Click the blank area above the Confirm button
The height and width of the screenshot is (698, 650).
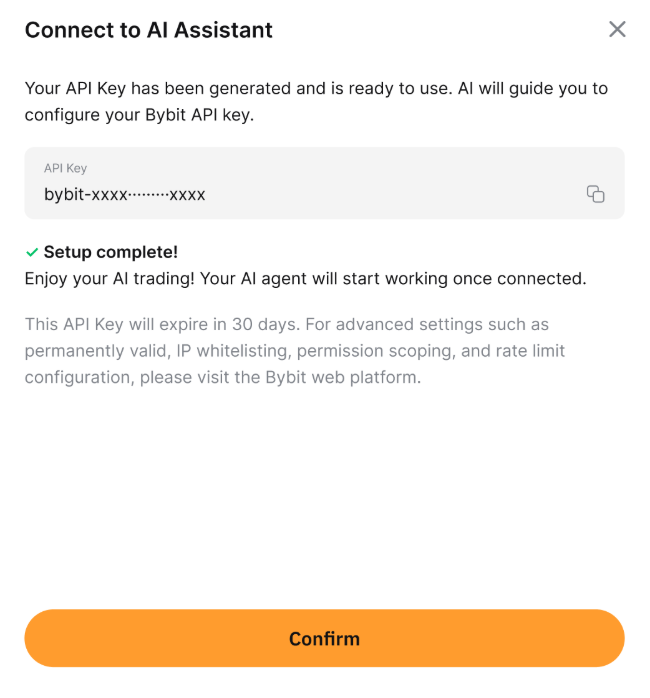click(324, 500)
